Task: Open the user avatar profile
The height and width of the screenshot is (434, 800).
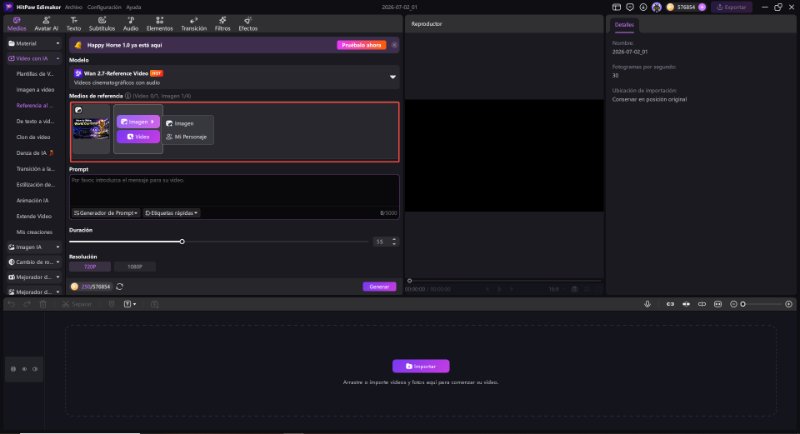Action: (x=657, y=7)
